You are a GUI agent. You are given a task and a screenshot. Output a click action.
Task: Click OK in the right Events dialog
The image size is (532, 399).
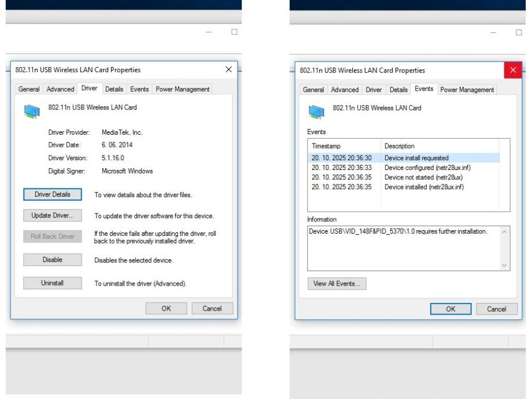(x=450, y=309)
